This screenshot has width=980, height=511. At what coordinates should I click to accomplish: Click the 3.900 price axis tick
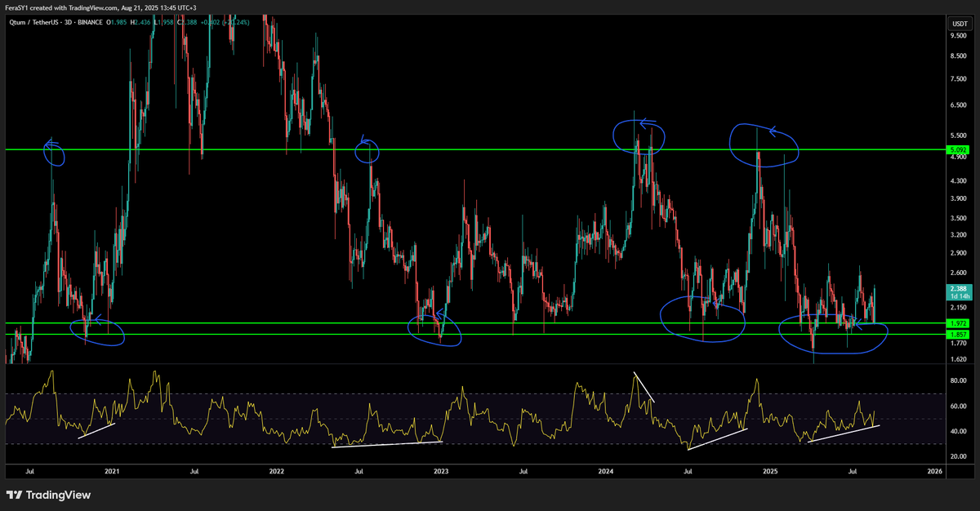[958, 198]
